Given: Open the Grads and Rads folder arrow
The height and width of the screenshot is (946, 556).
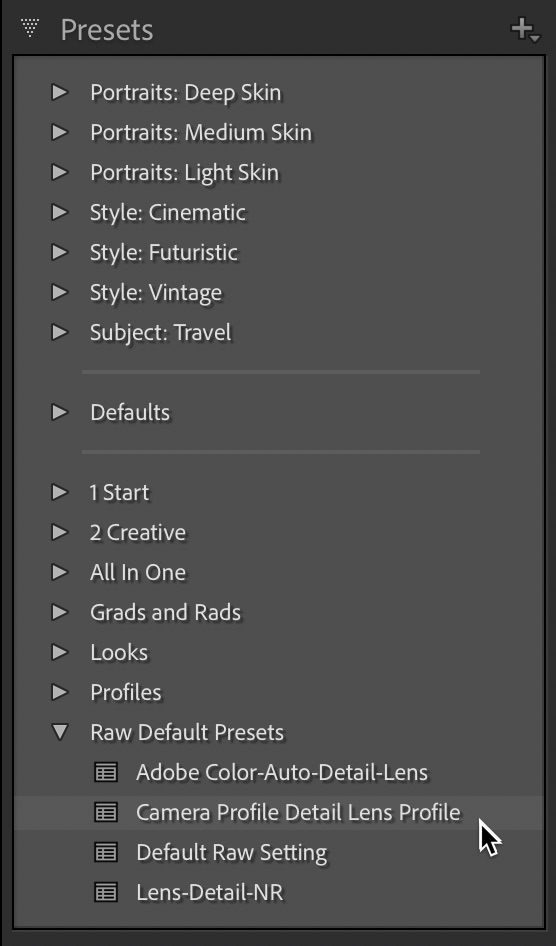Looking at the screenshot, I should coord(60,612).
